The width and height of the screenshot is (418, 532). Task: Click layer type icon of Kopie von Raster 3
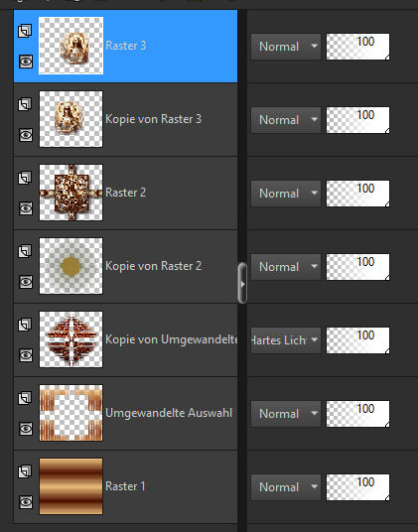tap(25, 104)
